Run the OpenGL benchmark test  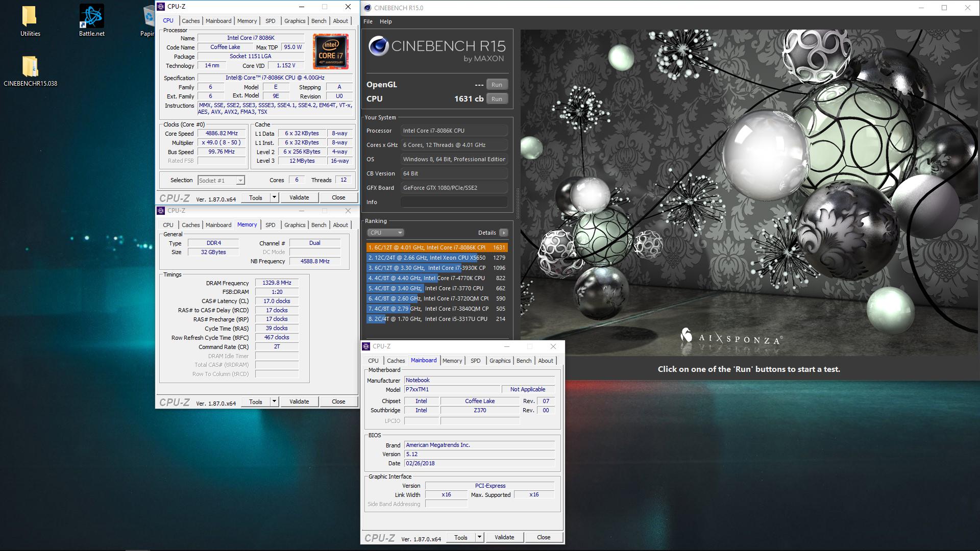click(497, 85)
